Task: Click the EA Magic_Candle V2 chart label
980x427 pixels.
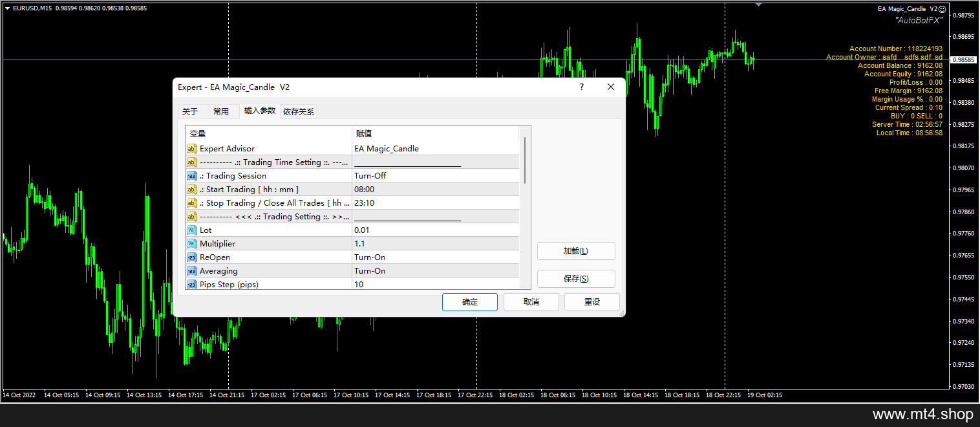Action: [907, 9]
